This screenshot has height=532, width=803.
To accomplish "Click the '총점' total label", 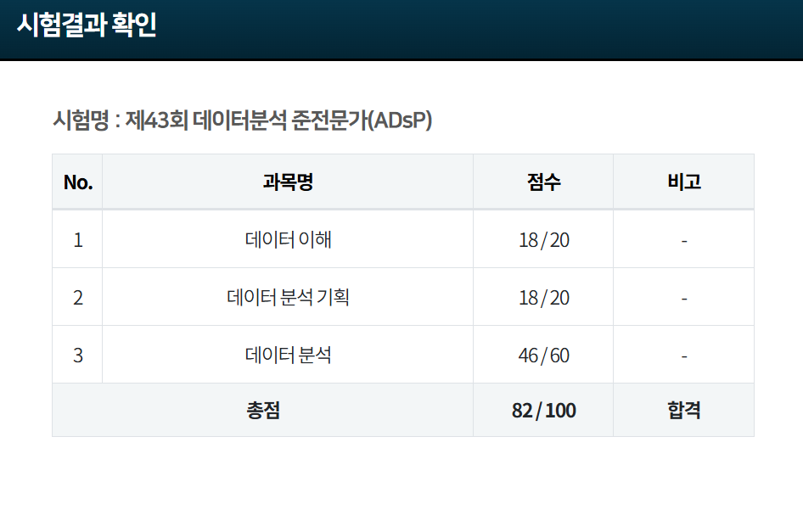I will pyautogui.click(x=263, y=410).
